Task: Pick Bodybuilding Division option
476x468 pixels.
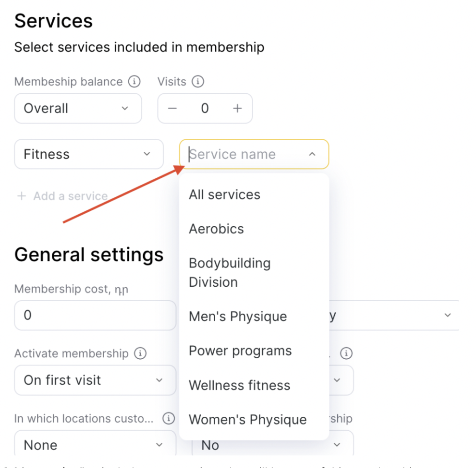Action: 230,273
